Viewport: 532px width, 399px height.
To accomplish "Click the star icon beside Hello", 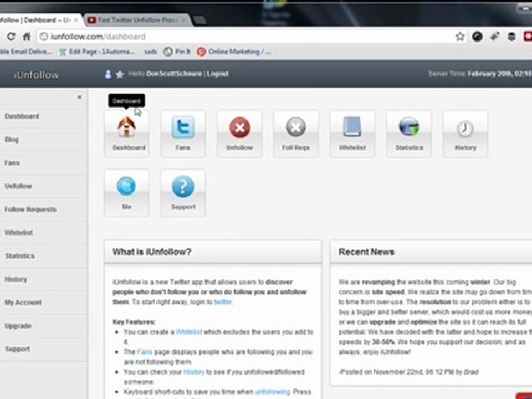I will 120,74.
